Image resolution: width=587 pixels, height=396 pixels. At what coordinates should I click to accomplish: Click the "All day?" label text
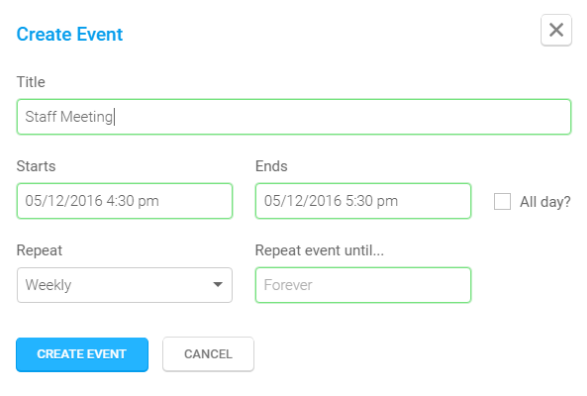point(545,202)
